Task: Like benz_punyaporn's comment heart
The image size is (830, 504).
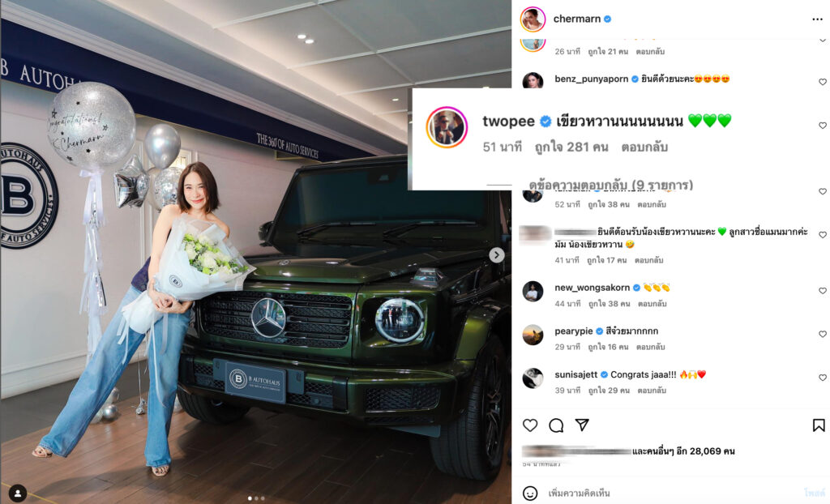Action: click(823, 82)
